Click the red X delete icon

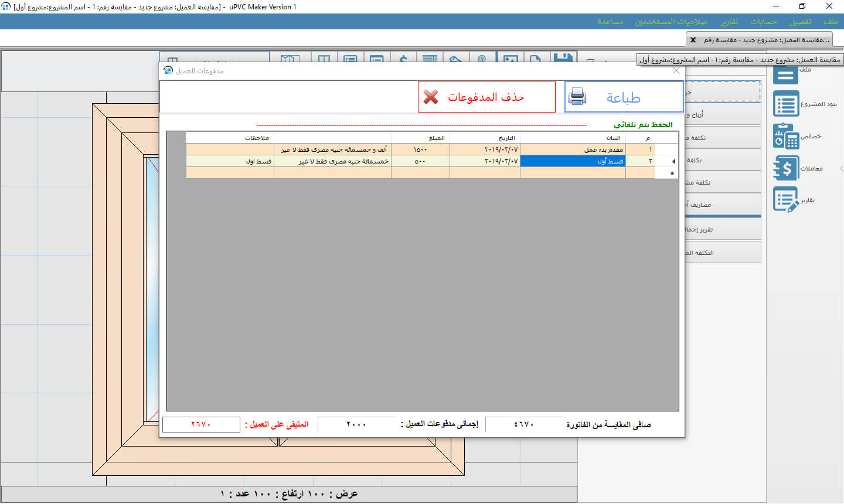tap(431, 97)
